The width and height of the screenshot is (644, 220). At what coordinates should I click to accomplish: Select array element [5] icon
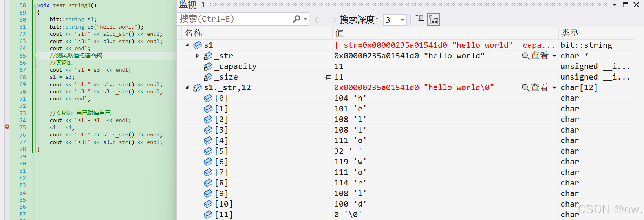[208, 151]
